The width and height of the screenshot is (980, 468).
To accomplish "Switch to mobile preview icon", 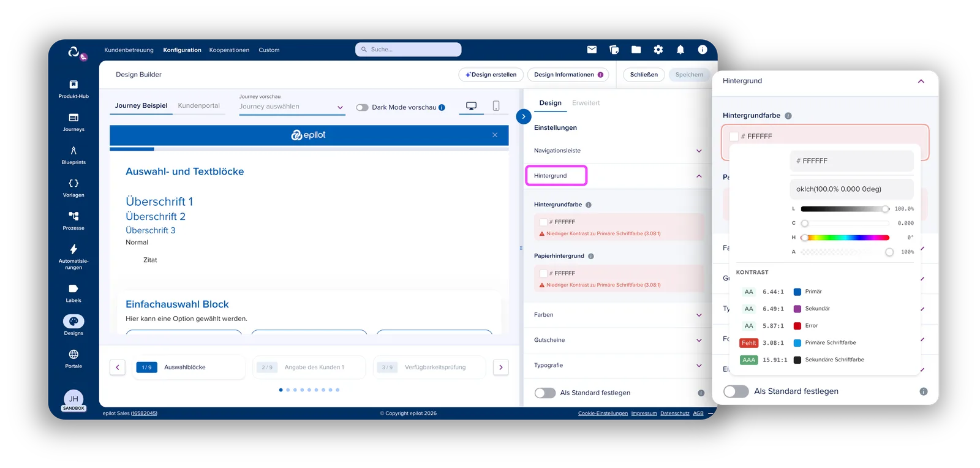I will coord(496,106).
